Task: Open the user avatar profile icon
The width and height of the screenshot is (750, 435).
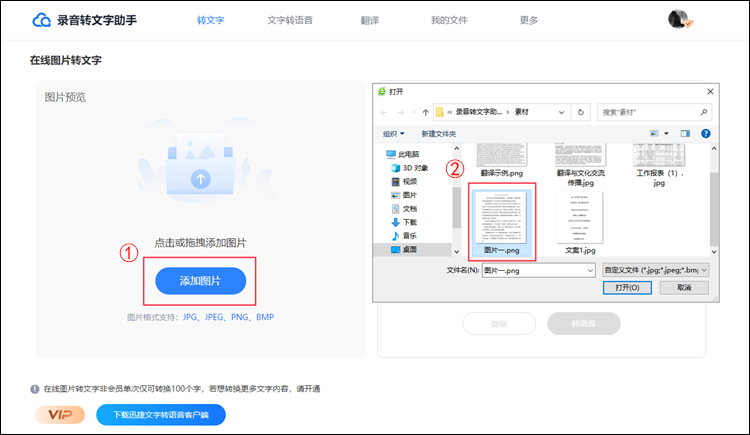Action: pos(679,19)
